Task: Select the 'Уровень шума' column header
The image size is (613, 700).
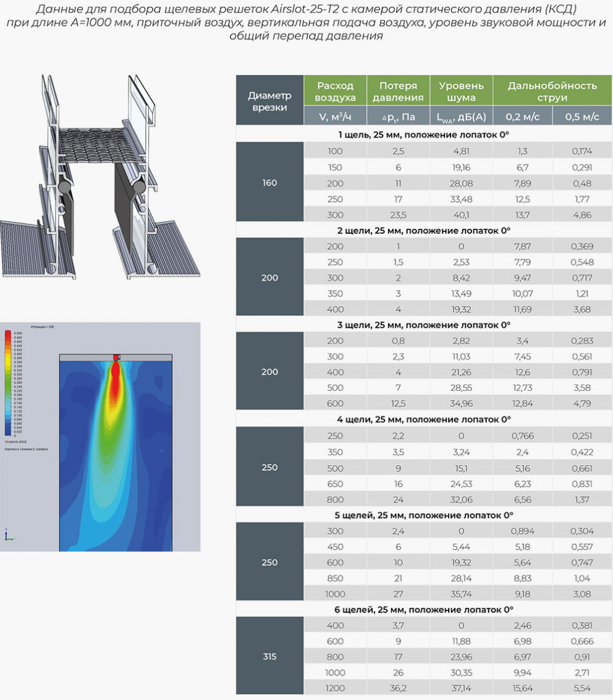Action: pos(461,91)
